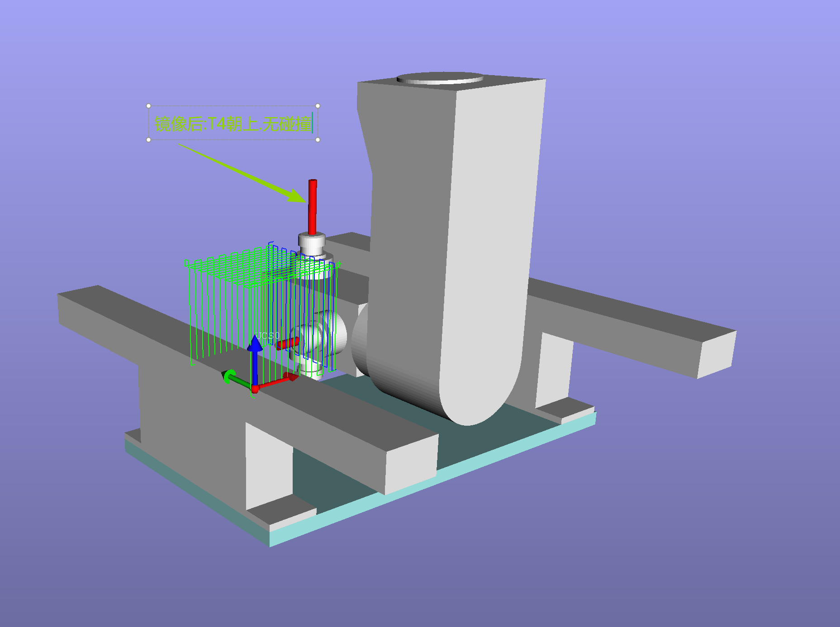The height and width of the screenshot is (627, 840).
Task: Click the circular cap atop spindle head
Action: 440,78
